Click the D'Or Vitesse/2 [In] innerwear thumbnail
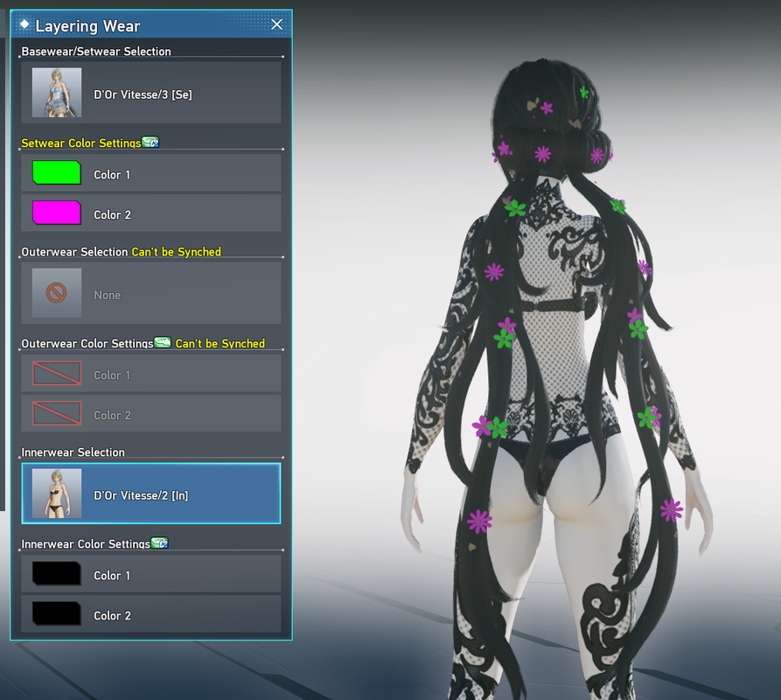This screenshot has width=781, height=700. click(x=57, y=493)
